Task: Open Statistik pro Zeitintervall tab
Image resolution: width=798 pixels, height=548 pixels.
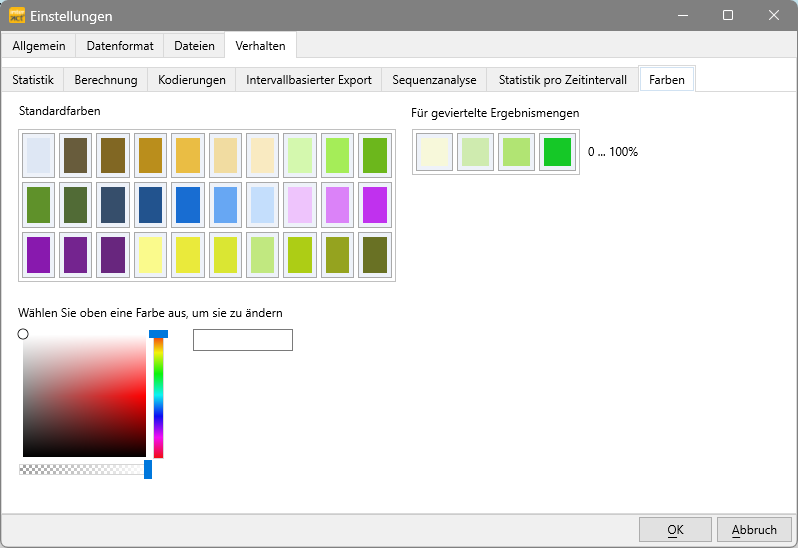Action: click(x=562, y=80)
